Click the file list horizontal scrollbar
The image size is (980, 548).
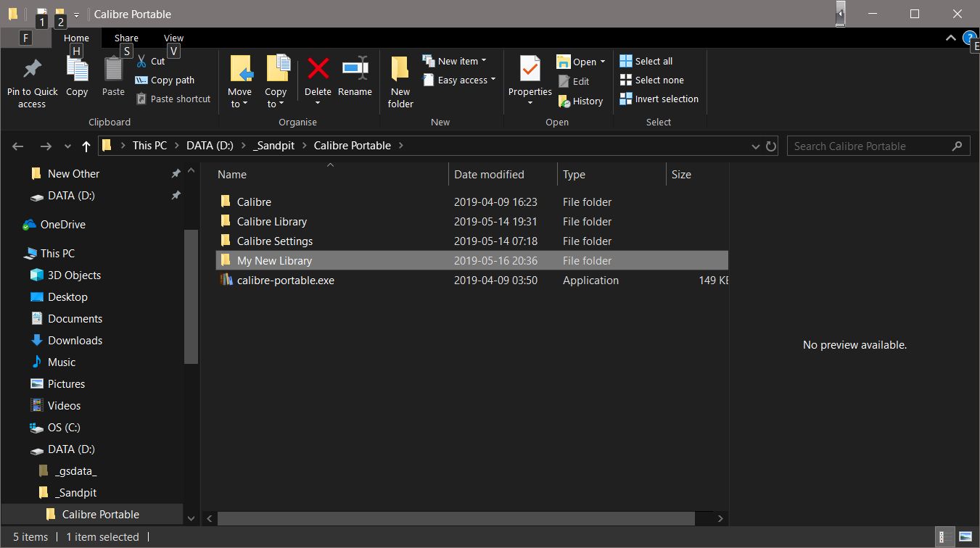coord(456,519)
